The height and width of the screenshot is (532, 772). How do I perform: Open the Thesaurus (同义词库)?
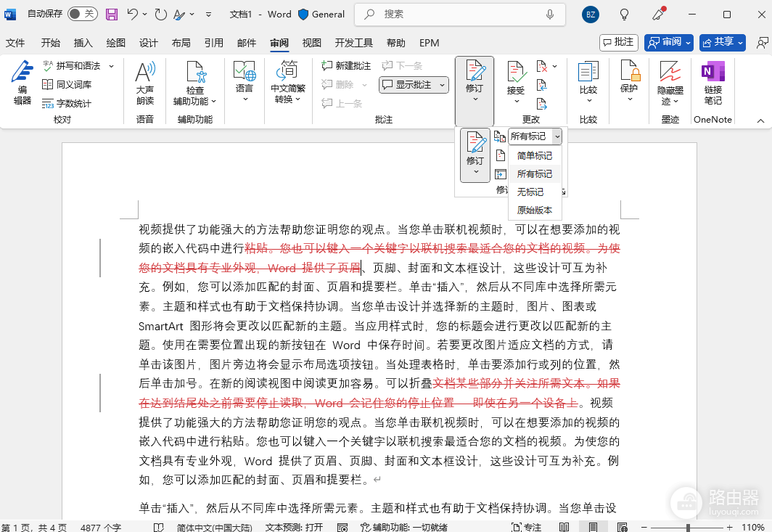[x=67, y=85]
